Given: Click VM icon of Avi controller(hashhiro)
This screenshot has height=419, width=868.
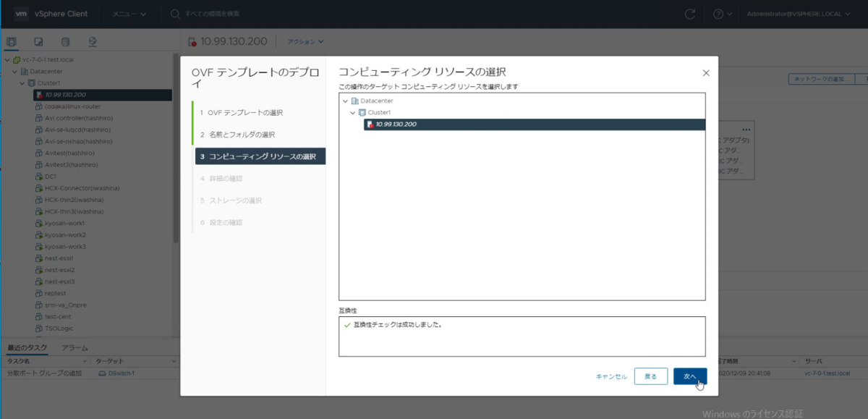Looking at the screenshot, I should point(39,118).
